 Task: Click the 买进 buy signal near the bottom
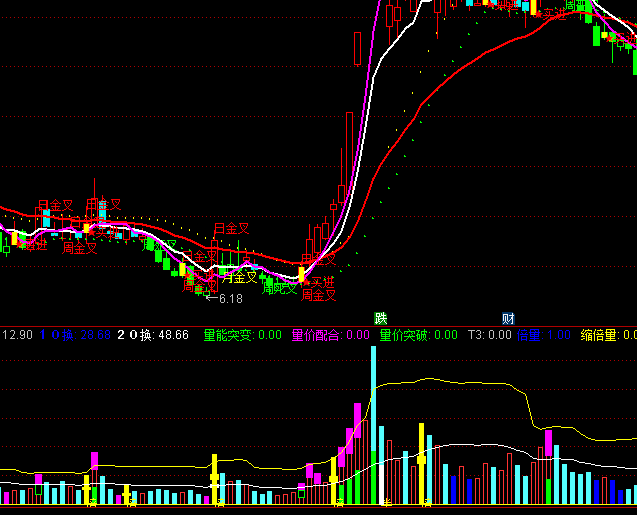pyautogui.click(x=321, y=283)
